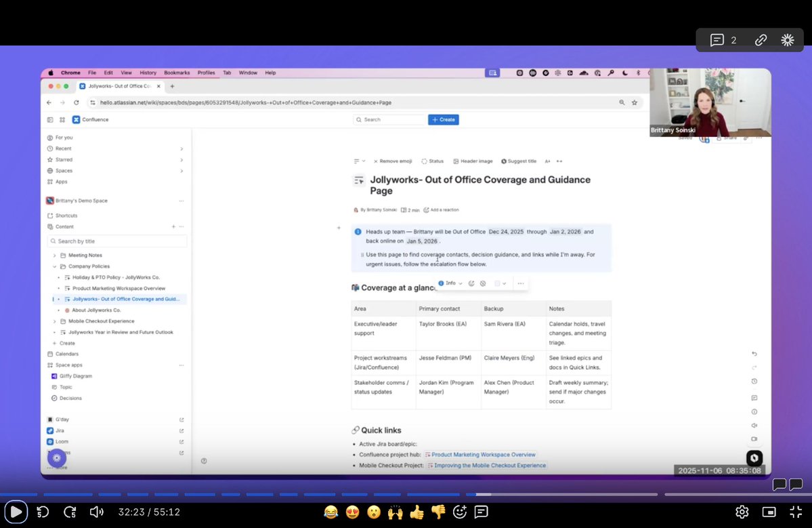React with the heart-eyes emoji
The width and height of the screenshot is (812, 528).
pyautogui.click(x=353, y=512)
